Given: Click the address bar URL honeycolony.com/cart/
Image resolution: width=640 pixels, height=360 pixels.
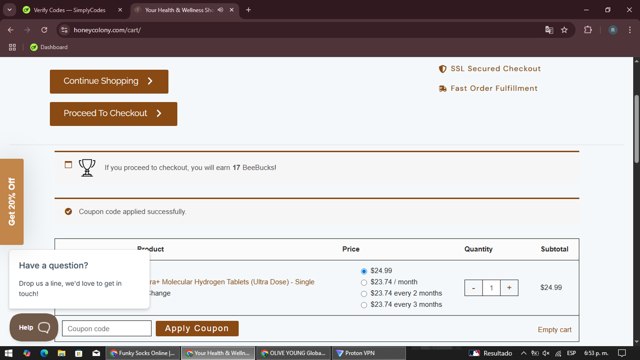Looking at the screenshot, I should point(107,30).
